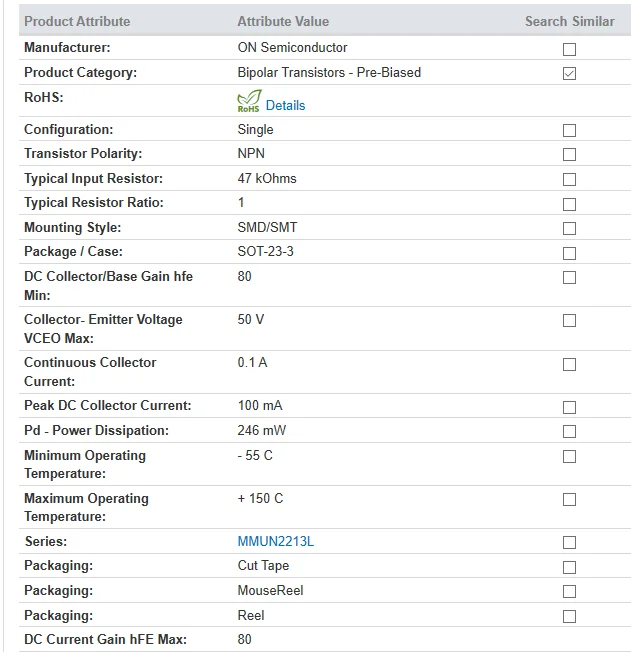Viewport: 631px width, 652px height.
Task: Click the Attribute Value column header
Action: pyautogui.click(x=283, y=21)
